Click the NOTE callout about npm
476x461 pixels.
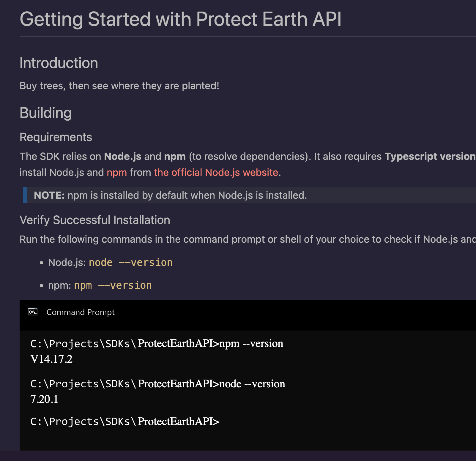coord(170,195)
